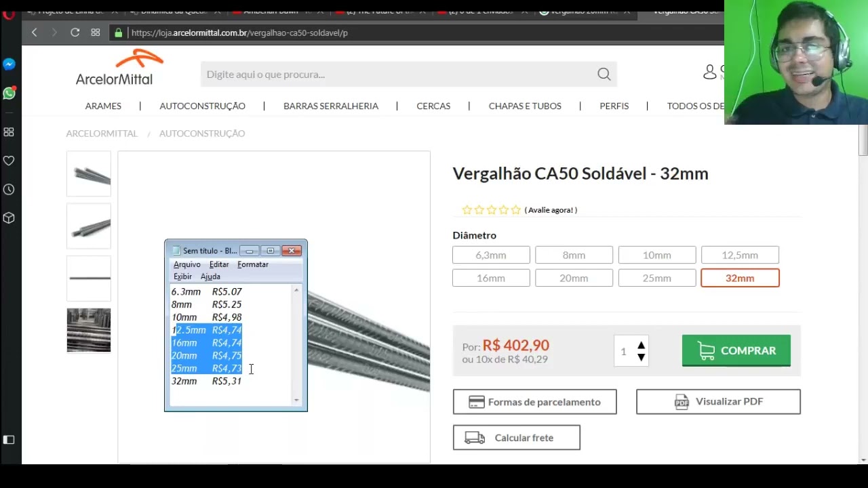
Task: Rate the product with the first star
Action: click(467, 210)
